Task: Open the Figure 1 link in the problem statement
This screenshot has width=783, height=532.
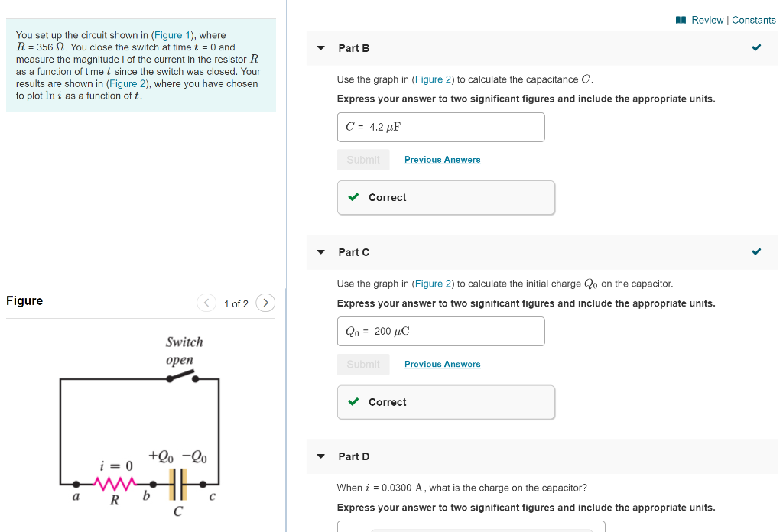Action: [x=171, y=34]
